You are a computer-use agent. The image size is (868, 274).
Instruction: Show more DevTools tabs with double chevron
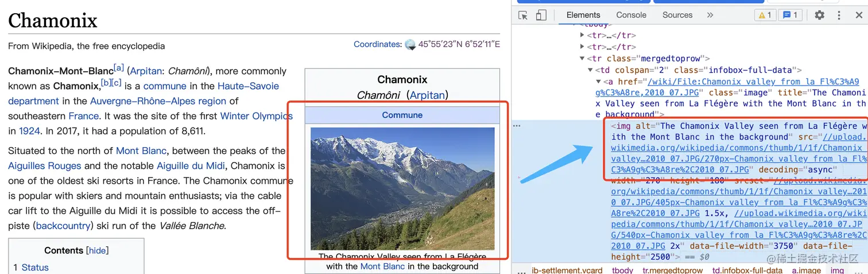[x=710, y=16]
